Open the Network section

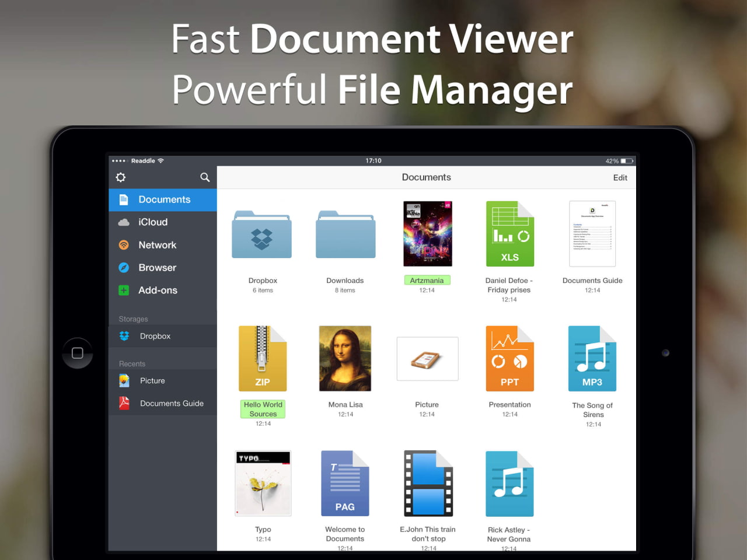(157, 245)
